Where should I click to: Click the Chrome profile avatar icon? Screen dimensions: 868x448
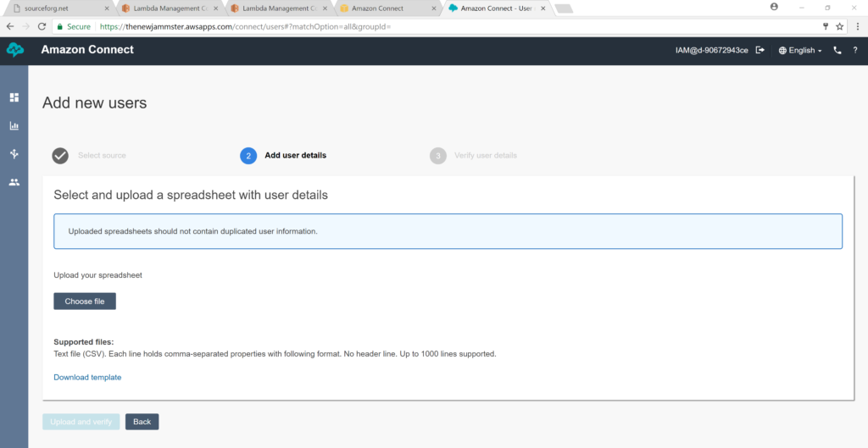(x=774, y=7)
